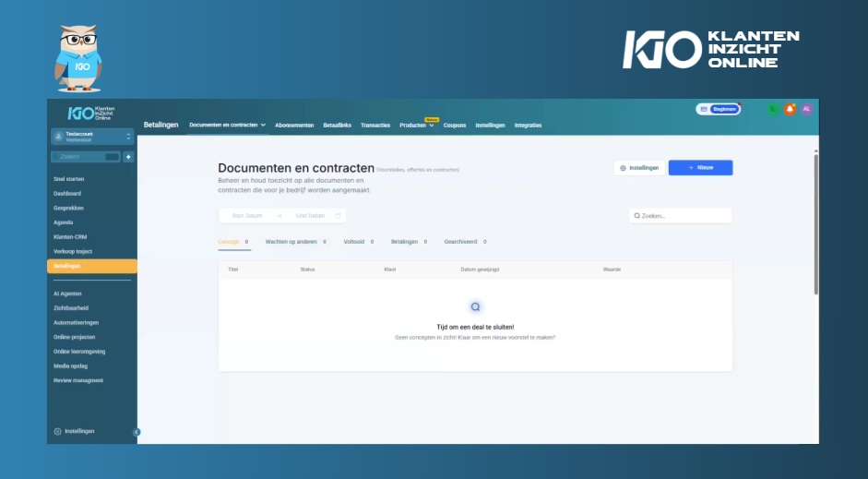Viewport: 868px width, 479px height.
Task: Open Zichtbaarheid in the sidebar
Action: pyautogui.click(x=71, y=308)
